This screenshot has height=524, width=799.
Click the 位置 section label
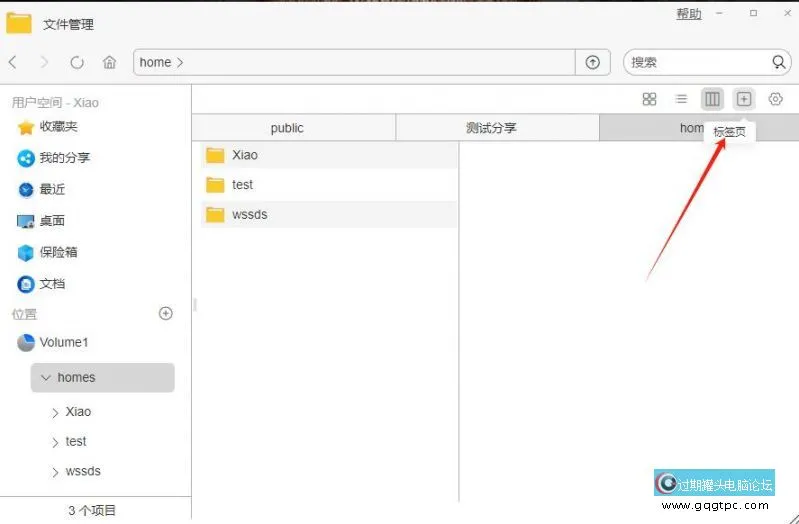(x=24, y=314)
